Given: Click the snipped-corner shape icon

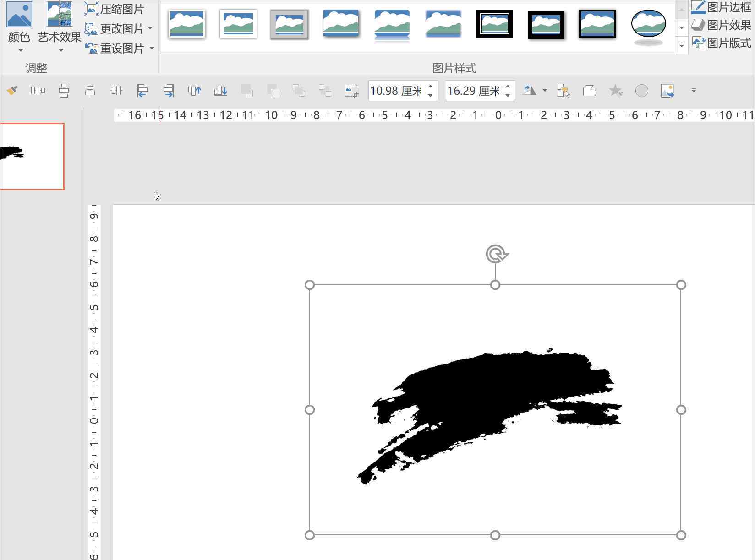Looking at the screenshot, I should point(590,91).
